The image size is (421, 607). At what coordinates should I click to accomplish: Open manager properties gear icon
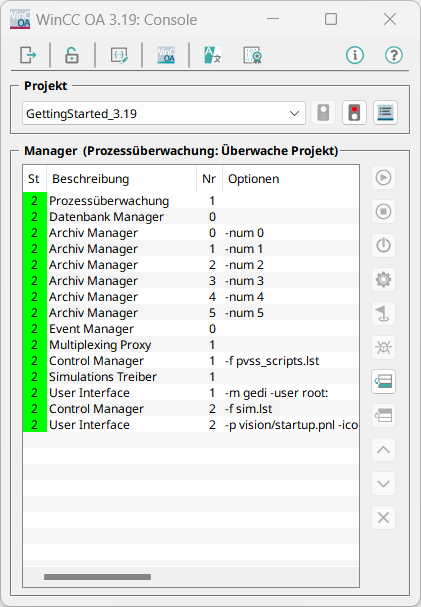[383, 279]
